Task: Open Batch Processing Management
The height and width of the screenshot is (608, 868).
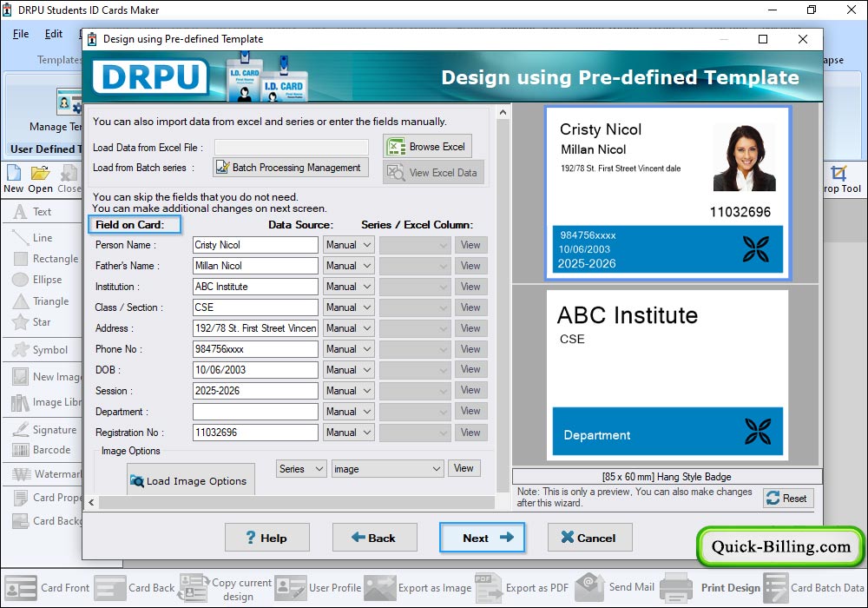Action: pyautogui.click(x=291, y=168)
